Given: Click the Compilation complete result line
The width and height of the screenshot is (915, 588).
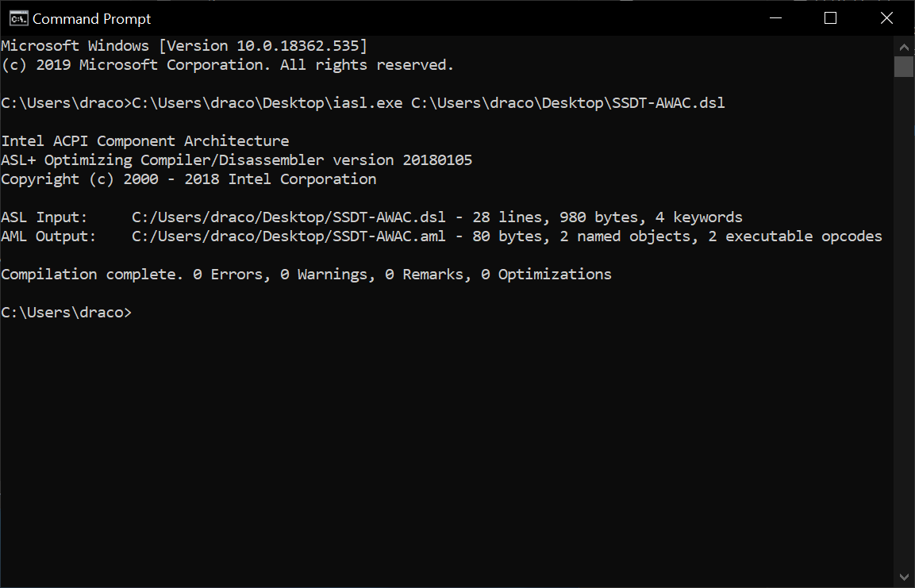Looking at the screenshot, I should pos(306,275).
